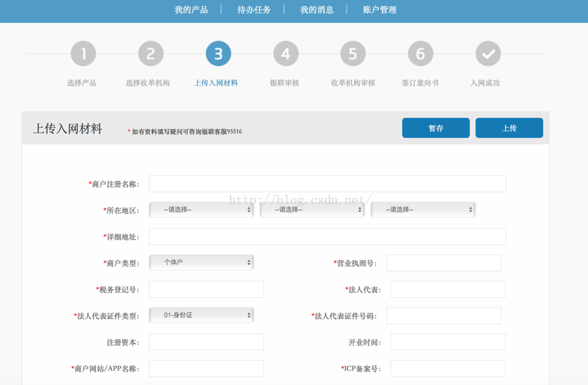Open 账户管理 navigation item
Viewport: 588px width, 385px height.
coord(379,10)
